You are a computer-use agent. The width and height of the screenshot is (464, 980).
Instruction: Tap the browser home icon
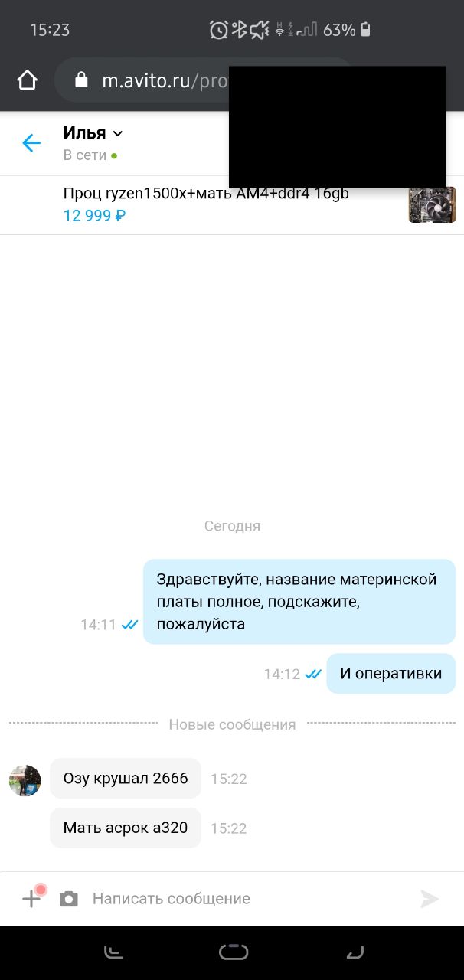pyautogui.click(x=27, y=80)
